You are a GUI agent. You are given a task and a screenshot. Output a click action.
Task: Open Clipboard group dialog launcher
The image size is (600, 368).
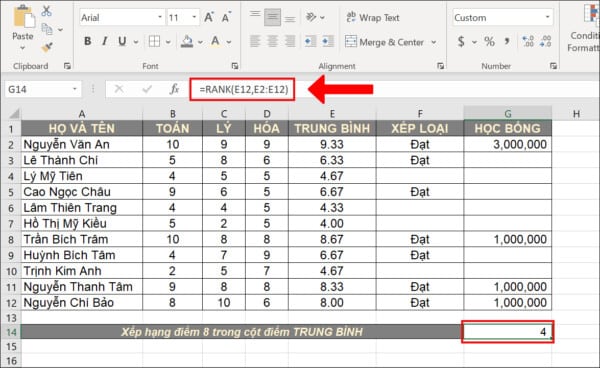[x=67, y=66]
